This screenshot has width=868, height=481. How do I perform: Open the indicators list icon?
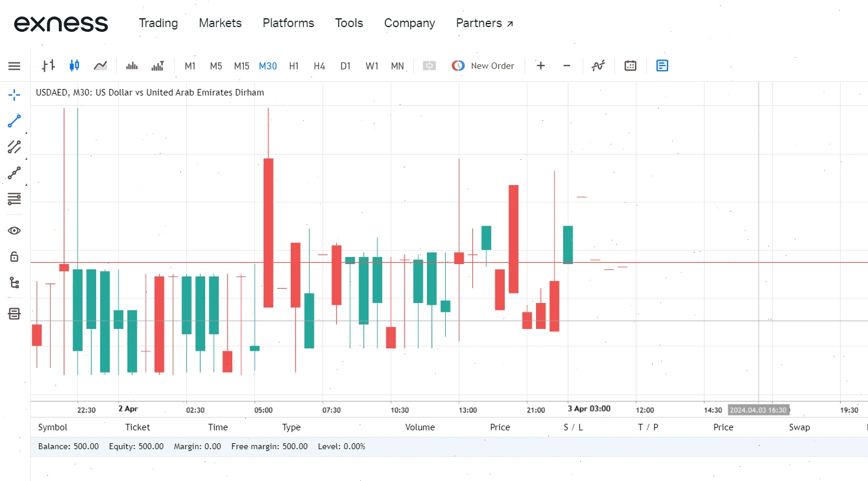click(599, 65)
